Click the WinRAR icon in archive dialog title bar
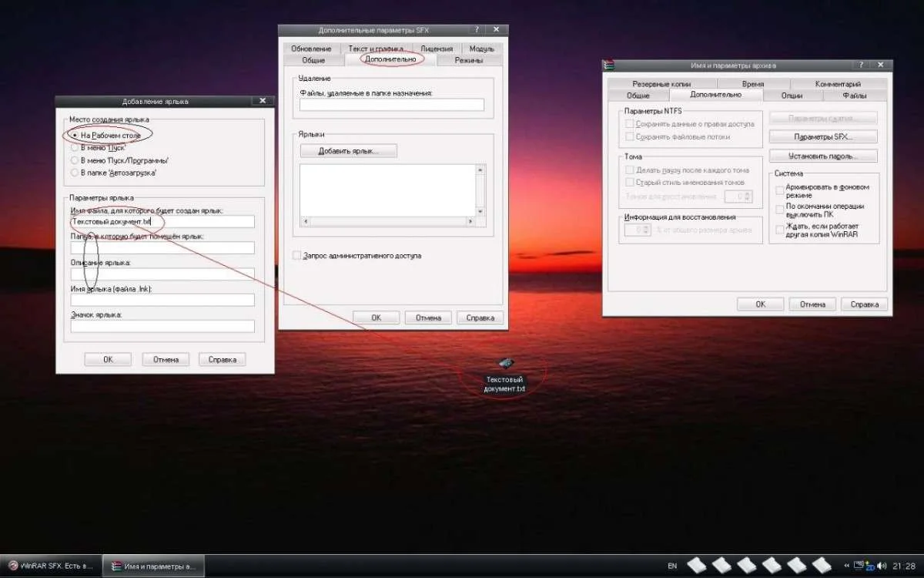 click(609, 66)
